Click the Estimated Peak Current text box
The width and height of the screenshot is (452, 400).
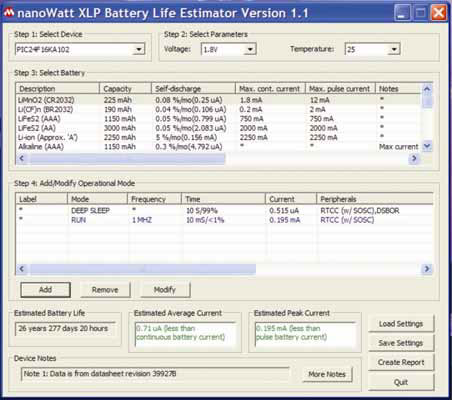point(305,334)
